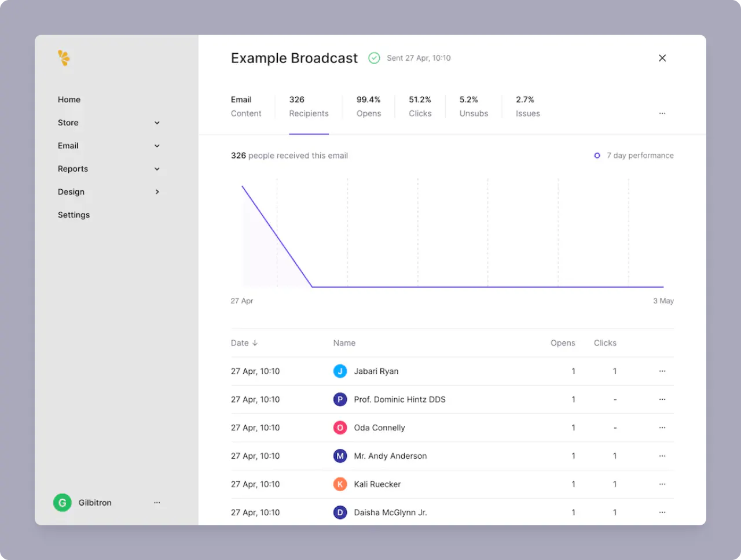Open row actions for Jabari Ryan
Viewport: 741px width, 560px height.
tap(662, 371)
